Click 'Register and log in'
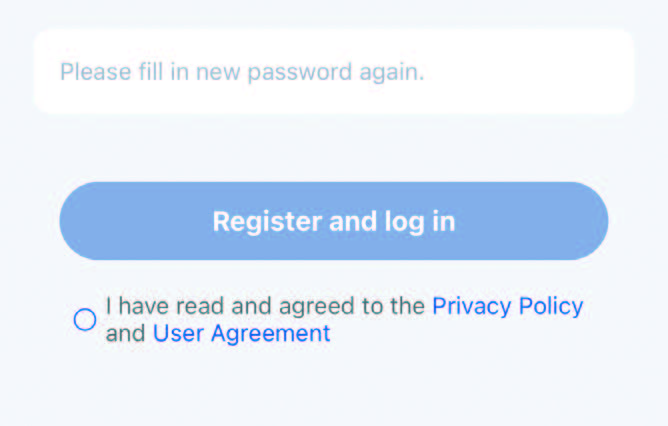Screen dimensions: 668x426 [x=334, y=221]
